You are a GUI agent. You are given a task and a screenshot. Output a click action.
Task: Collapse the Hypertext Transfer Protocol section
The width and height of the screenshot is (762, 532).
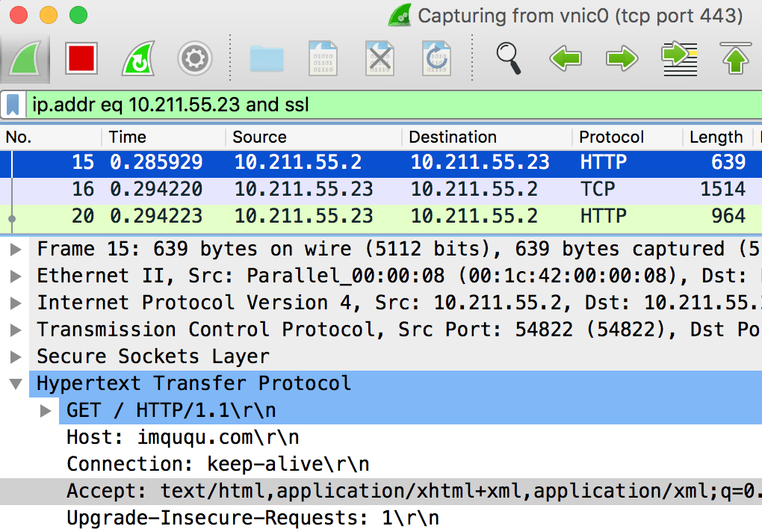coord(16,383)
